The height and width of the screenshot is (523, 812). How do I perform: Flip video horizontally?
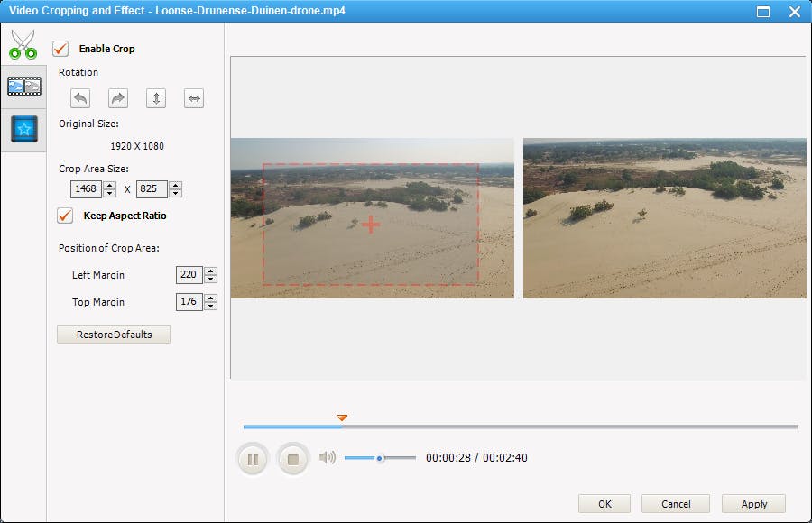point(194,98)
